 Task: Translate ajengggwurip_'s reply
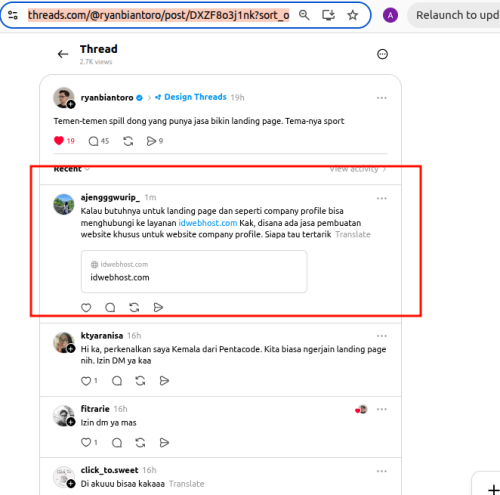click(x=353, y=234)
